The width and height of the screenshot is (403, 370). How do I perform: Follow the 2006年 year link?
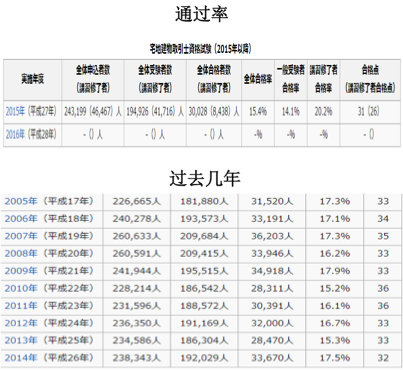coord(21,219)
